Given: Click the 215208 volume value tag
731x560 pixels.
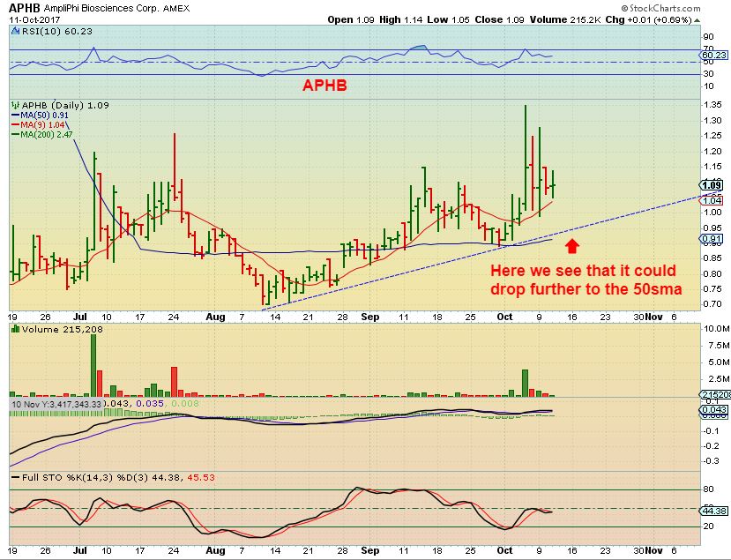Looking at the screenshot, I should tap(714, 394).
